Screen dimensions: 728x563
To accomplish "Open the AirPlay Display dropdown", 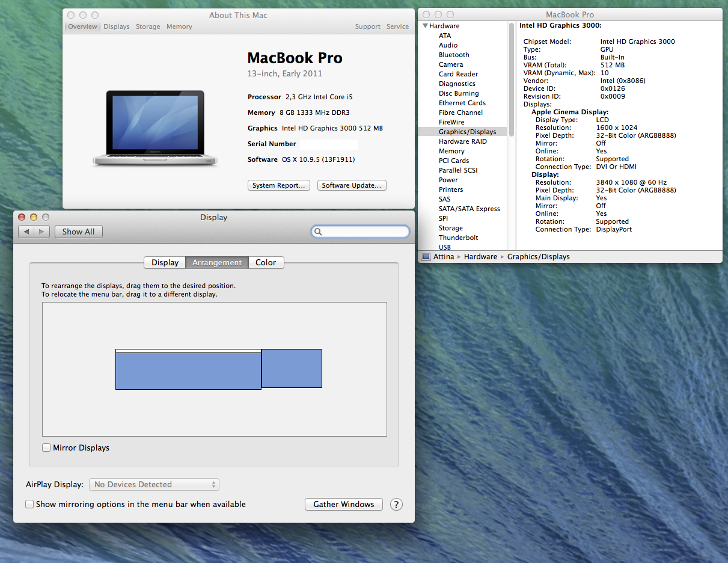I will 154,484.
